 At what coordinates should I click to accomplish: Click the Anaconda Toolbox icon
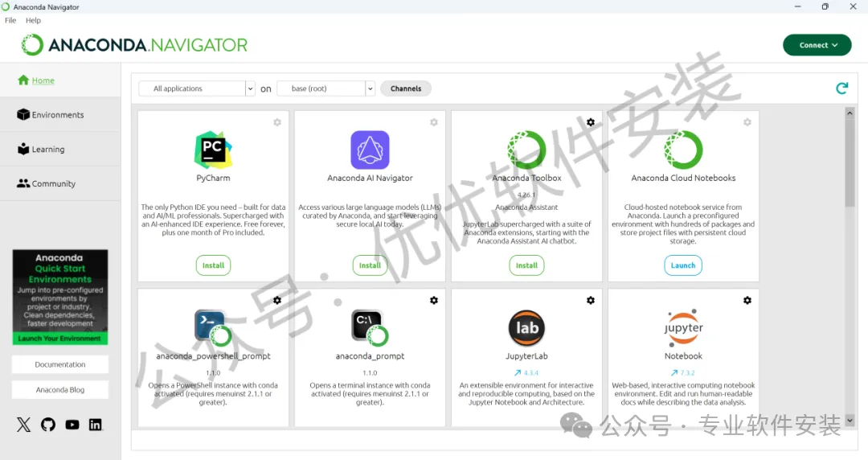(526, 150)
